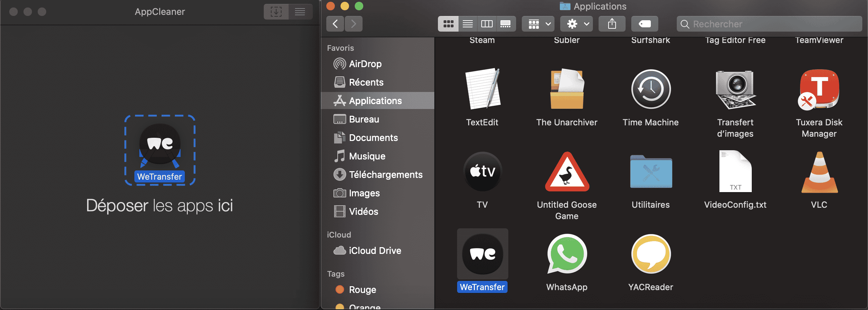This screenshot has width=868, height=310.
Task: Select the YACReader app icon
Action: pyautogui.click(x=651, y=254)
